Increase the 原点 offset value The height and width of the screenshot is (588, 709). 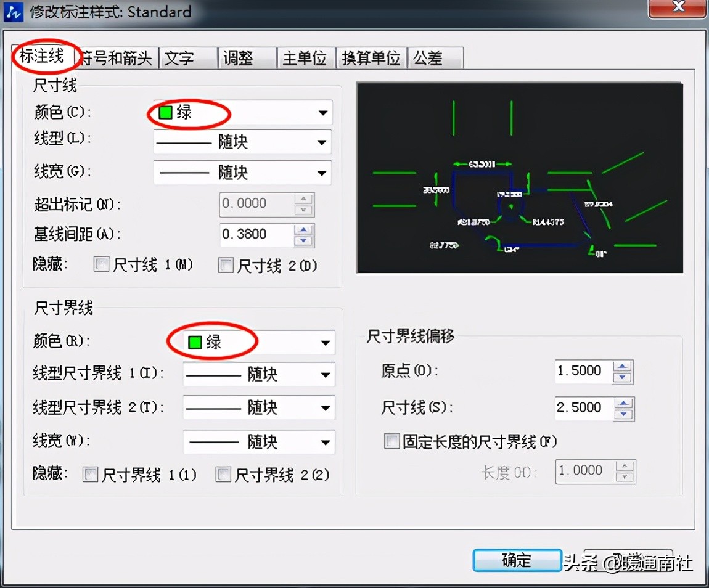pyautogui.click(x=623, y=367)
